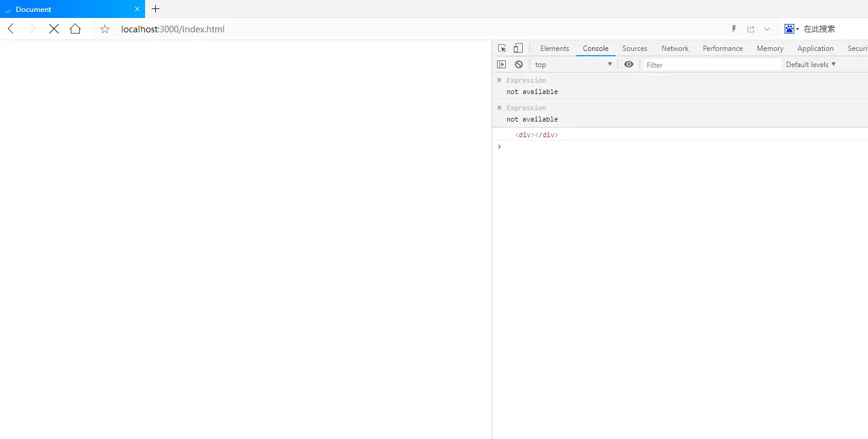Remove the lower live expression
The image size is (868, 439).
499,108
